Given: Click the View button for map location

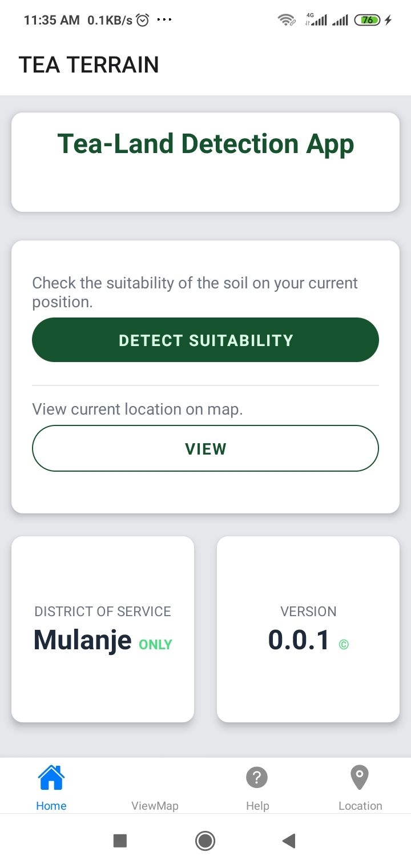Looking at the screenshot, I should click(205, 448).
